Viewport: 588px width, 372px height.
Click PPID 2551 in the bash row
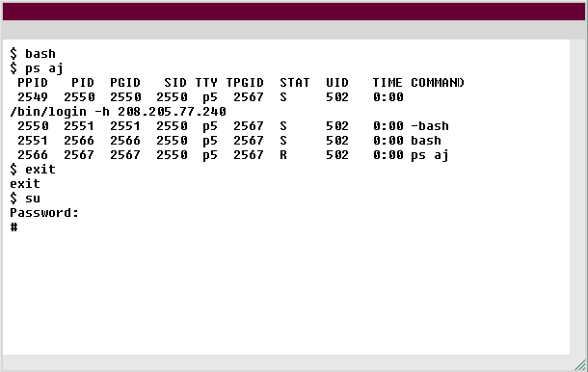[33, 141]
